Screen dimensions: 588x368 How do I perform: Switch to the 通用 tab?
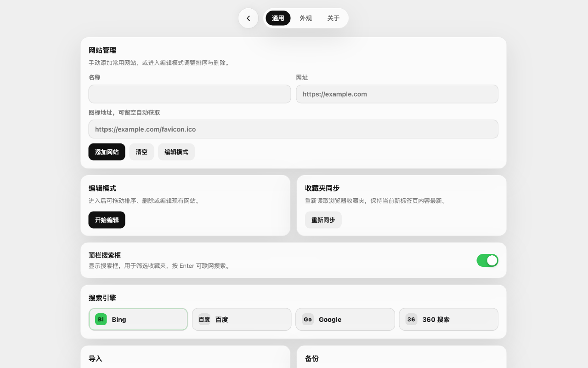point(278,18)
